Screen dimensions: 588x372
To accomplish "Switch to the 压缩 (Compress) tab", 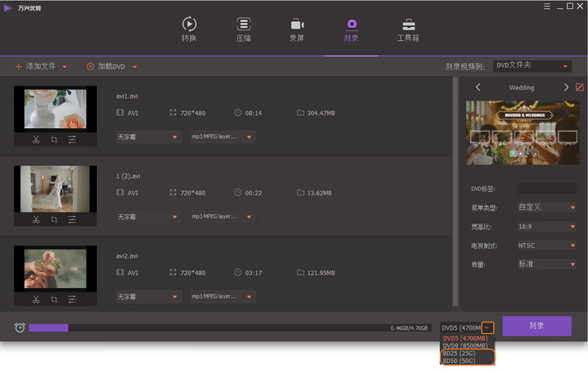I will pos(244,30).
